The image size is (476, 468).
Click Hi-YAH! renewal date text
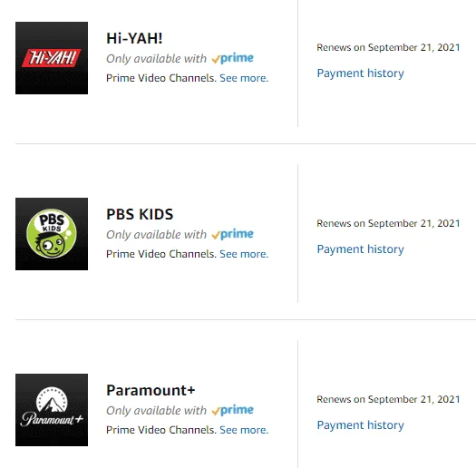388,47
